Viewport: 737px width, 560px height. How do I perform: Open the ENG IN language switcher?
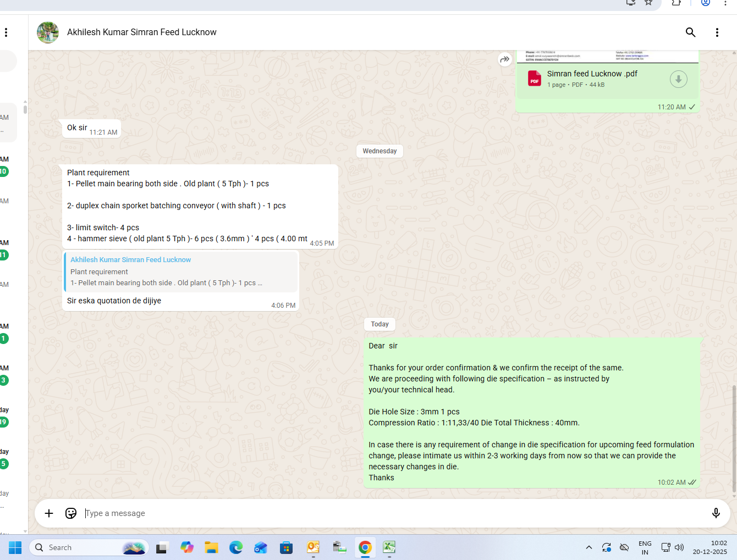point(645,547)
